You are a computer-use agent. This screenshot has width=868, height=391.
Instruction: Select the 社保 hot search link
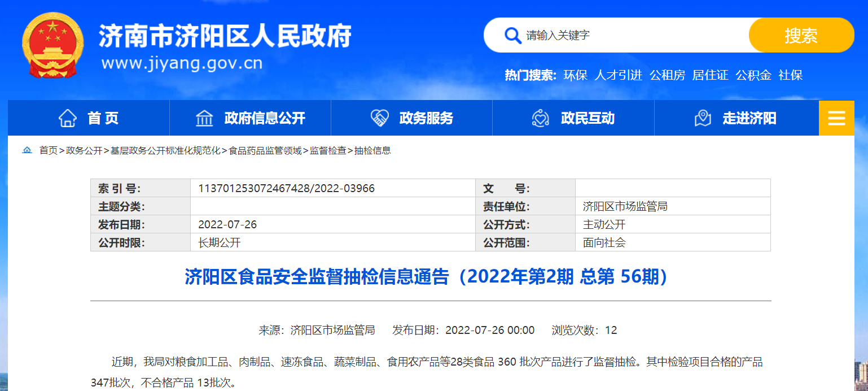[x=790, y=75]
